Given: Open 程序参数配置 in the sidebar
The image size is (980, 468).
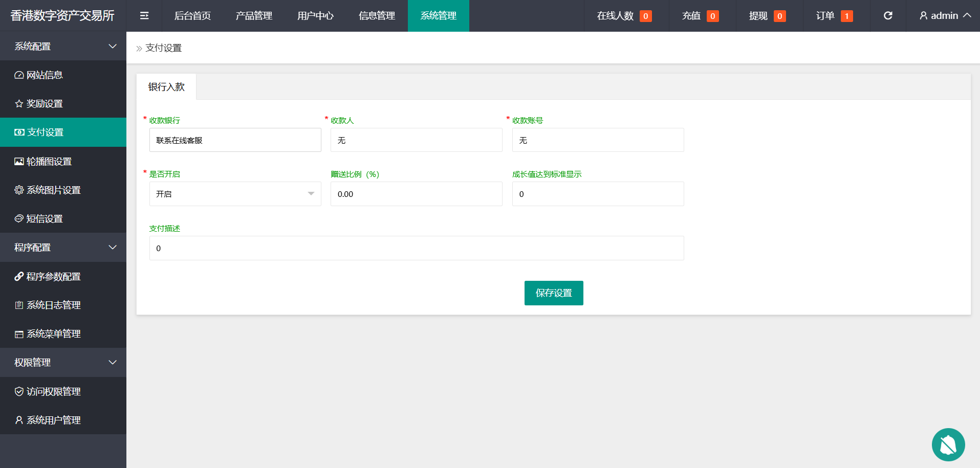Looking at the screenshot, I should tap(63, 277).
